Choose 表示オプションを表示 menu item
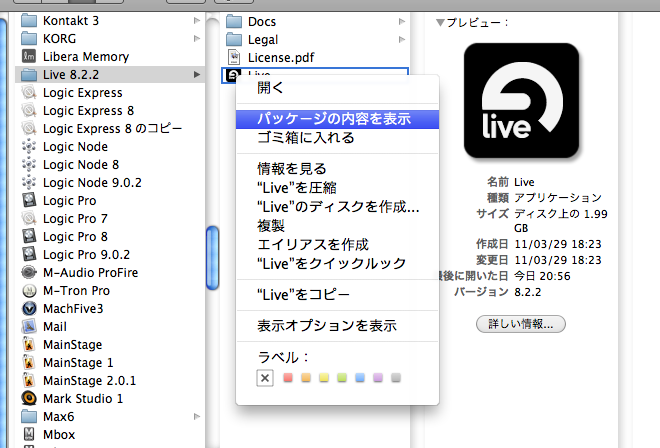Image resolution: width=660 pixels, height=448 pixels. pos(337,325)
